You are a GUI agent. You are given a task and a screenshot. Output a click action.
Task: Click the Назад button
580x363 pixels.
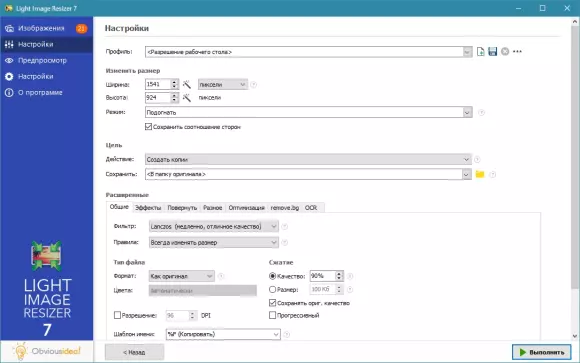134,352
